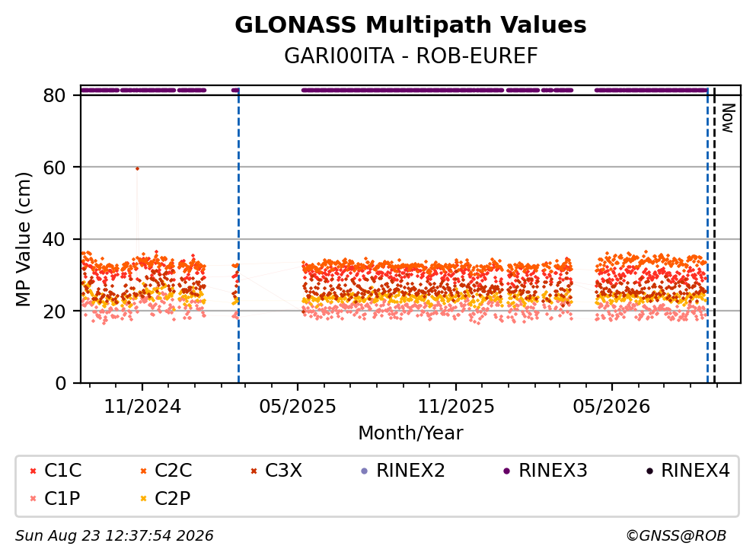Click the 11/2024 x-axis label
Screen dimensions: 756x559
pyautogui.click(x=142, y=407)
